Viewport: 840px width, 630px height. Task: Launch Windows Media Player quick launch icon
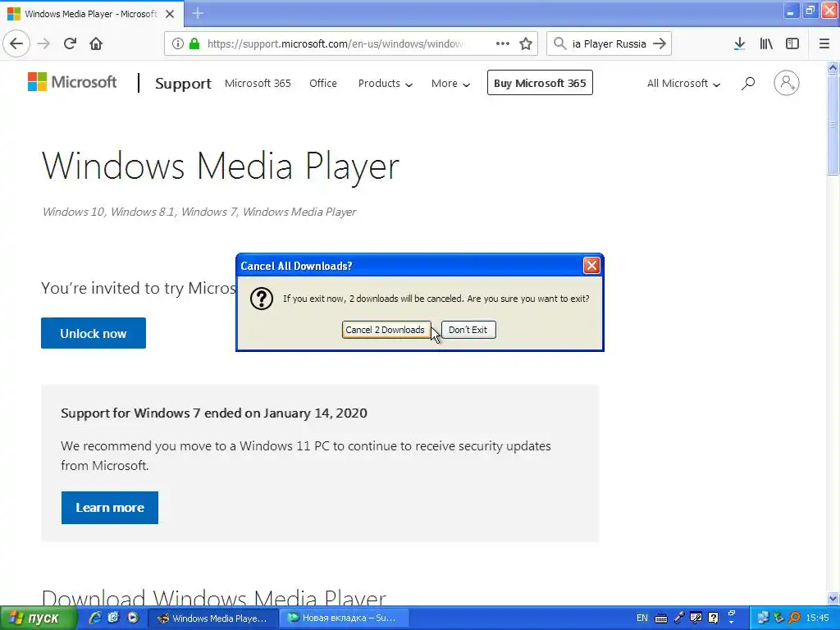[132, 618]
